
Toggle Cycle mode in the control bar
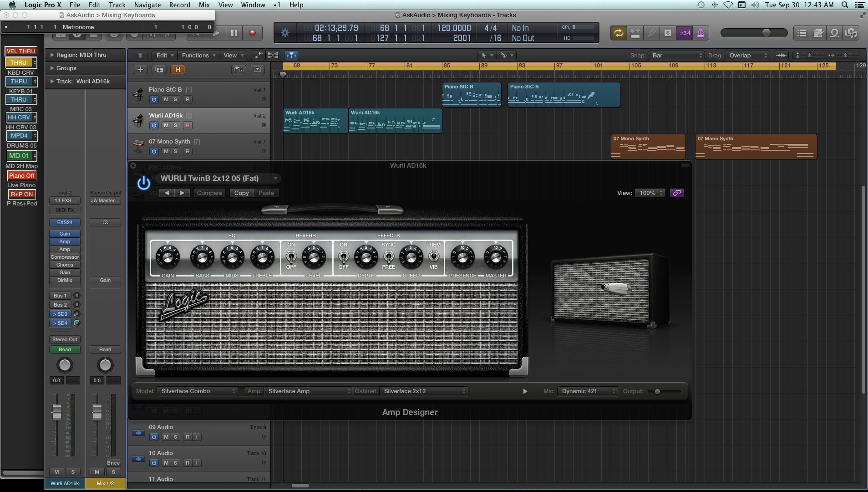tap(618, 33)
